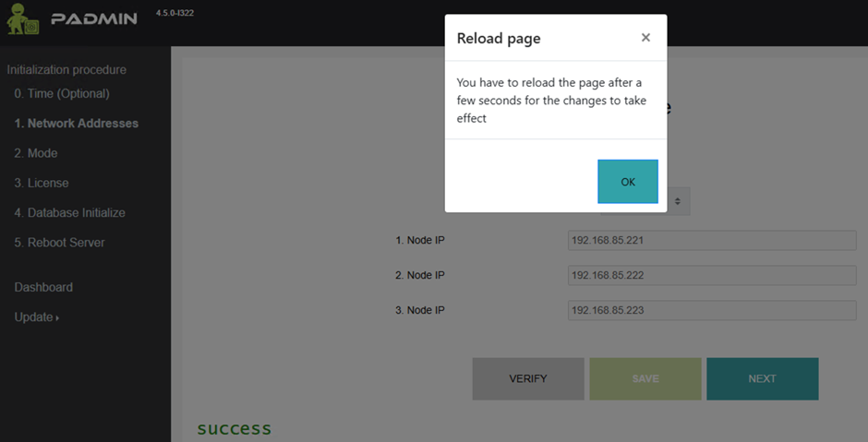Navigate to 4. Database Initialize
Screen dimensions: 868x442
[69, 212]
